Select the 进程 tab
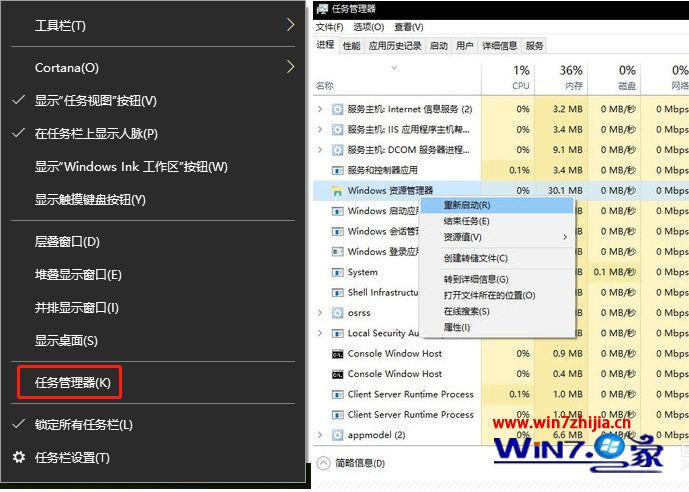The width and height of the screenshot is (689, 492). (x=326, y=45)
